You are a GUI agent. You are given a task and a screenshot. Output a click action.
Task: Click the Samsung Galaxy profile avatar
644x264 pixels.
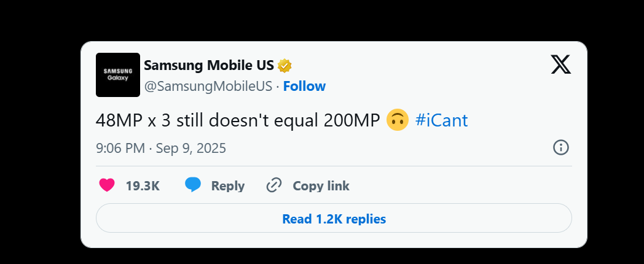pos(118,74)
